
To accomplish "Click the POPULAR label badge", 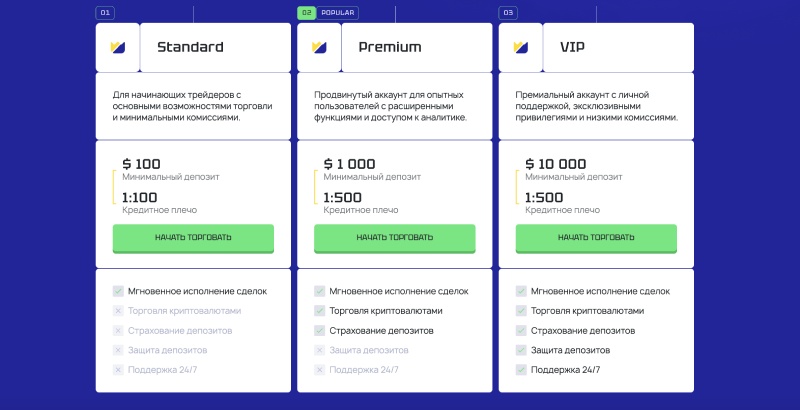I will pos(338,13).
